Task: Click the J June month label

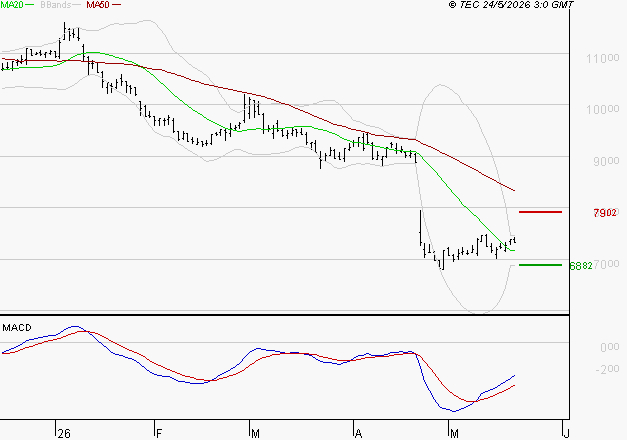Action: click(x=565, y=433)
